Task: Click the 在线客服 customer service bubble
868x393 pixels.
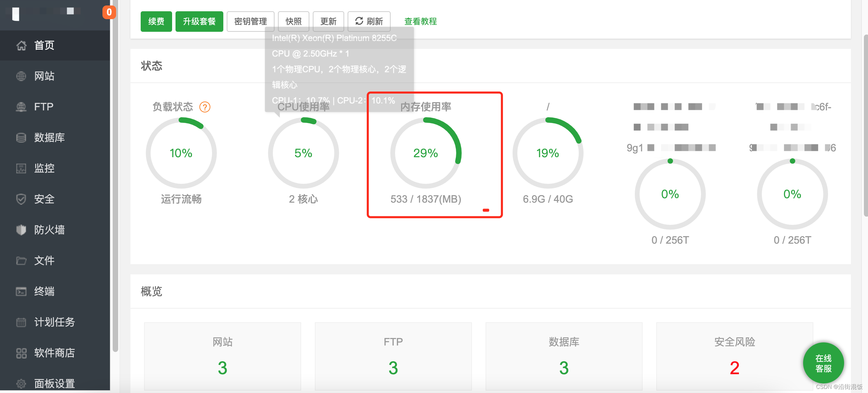Action: click(x=823, y=363)
